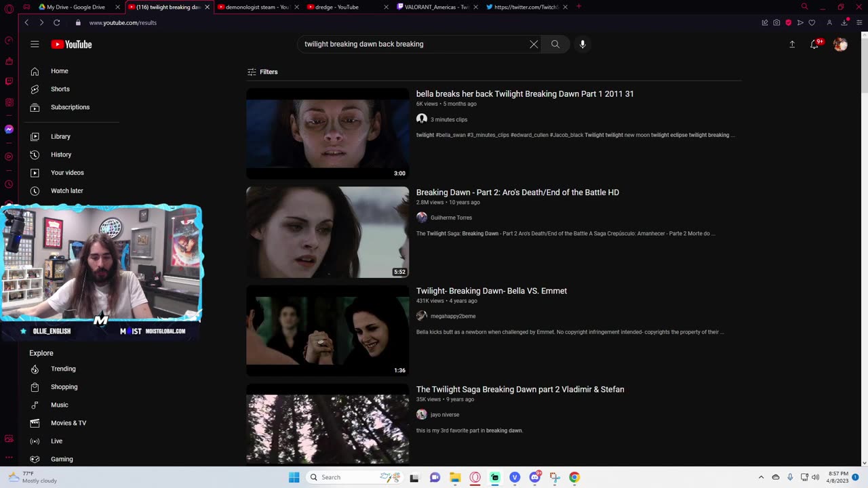
Task: Open Vladimir & Stefan video title
Action: pos(520,390)
